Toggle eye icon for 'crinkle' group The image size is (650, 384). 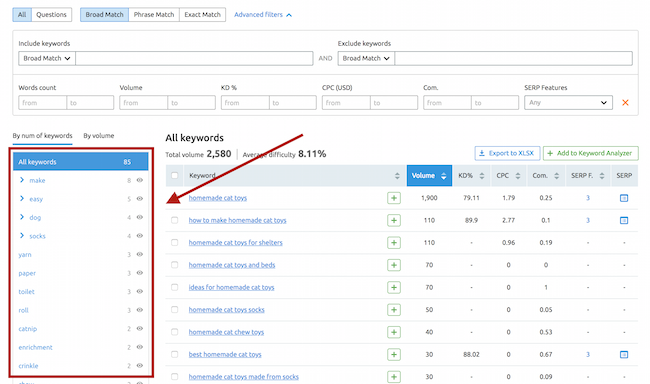(x=140, y=366)
